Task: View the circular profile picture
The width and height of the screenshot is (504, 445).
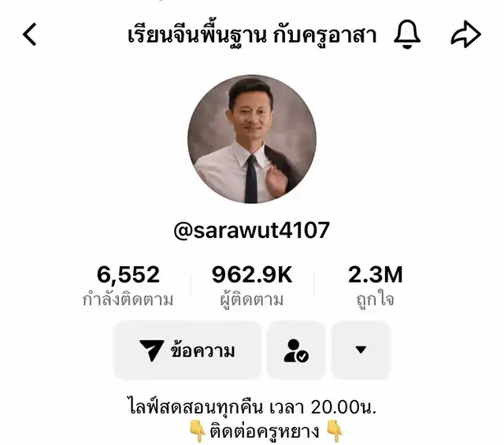Action: pos(252,139)
